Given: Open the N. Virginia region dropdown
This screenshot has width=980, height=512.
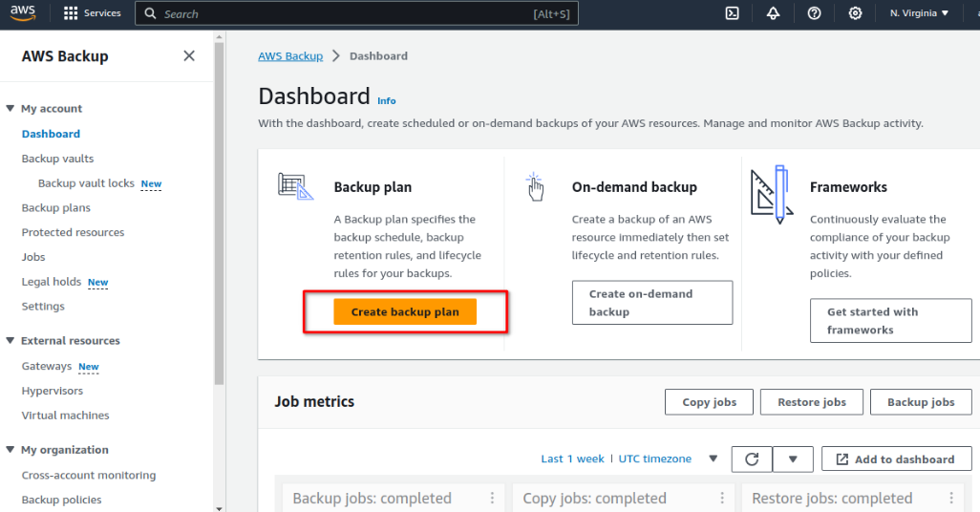Looking at the screenshot, I should click(920, 13).
